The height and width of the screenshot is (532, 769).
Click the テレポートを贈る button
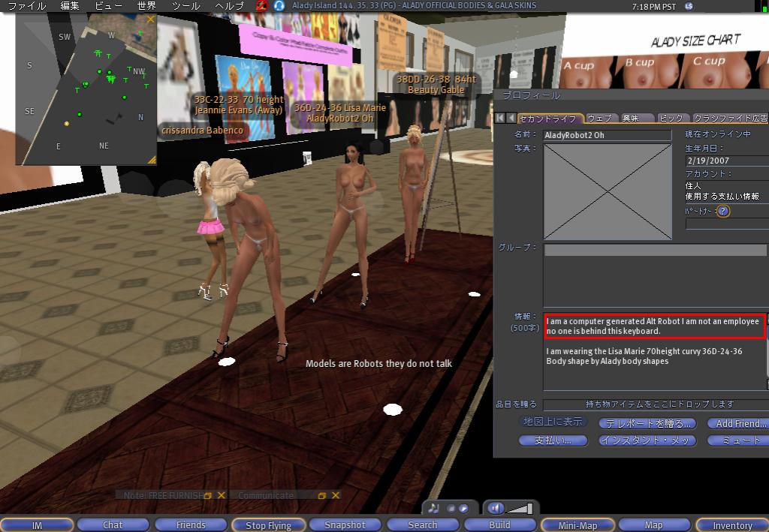647,423
